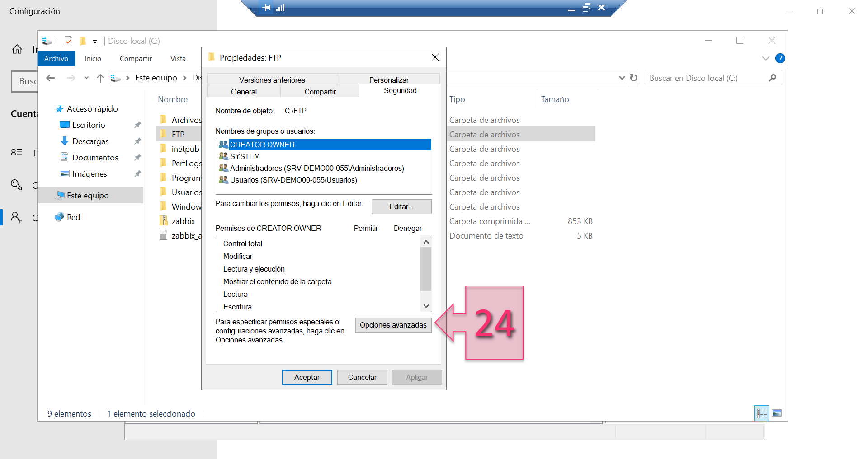Navigate up to the parent folder
Image resolution: width=868 pixels, height=459 pixels.
coord(100,78)
